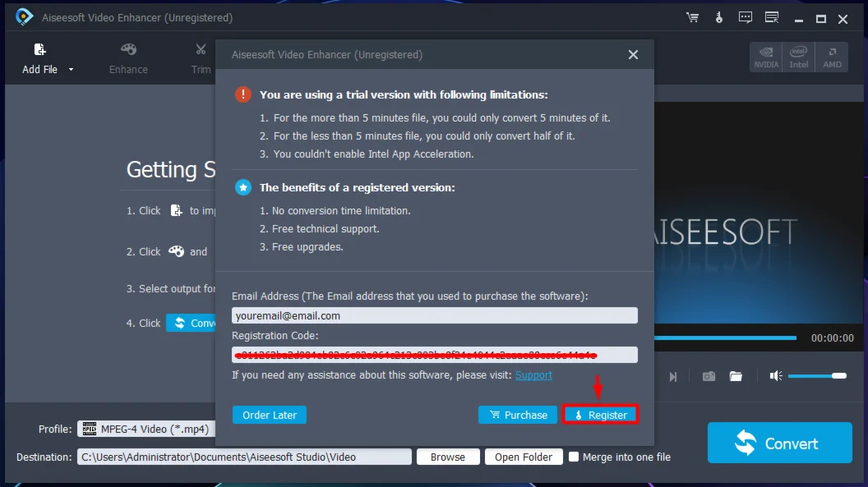Click the next frame playback icon
This screenshot has width=868, height=487.
point(673,376)
